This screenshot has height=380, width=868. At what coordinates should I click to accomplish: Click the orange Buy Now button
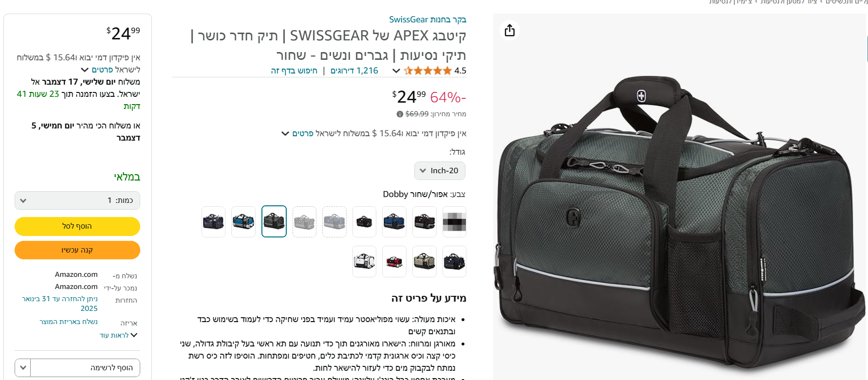pos(77,250)
